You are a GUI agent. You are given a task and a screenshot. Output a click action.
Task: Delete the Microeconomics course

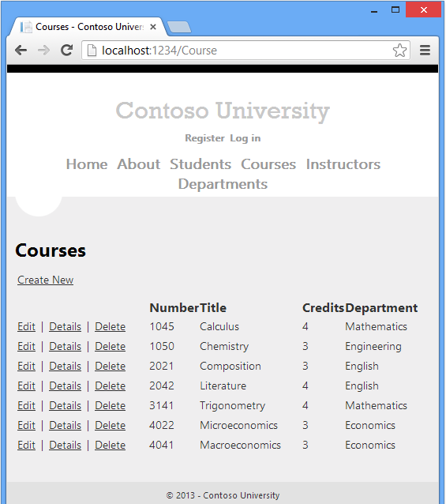pyautogui.click(x=111, y=425)
